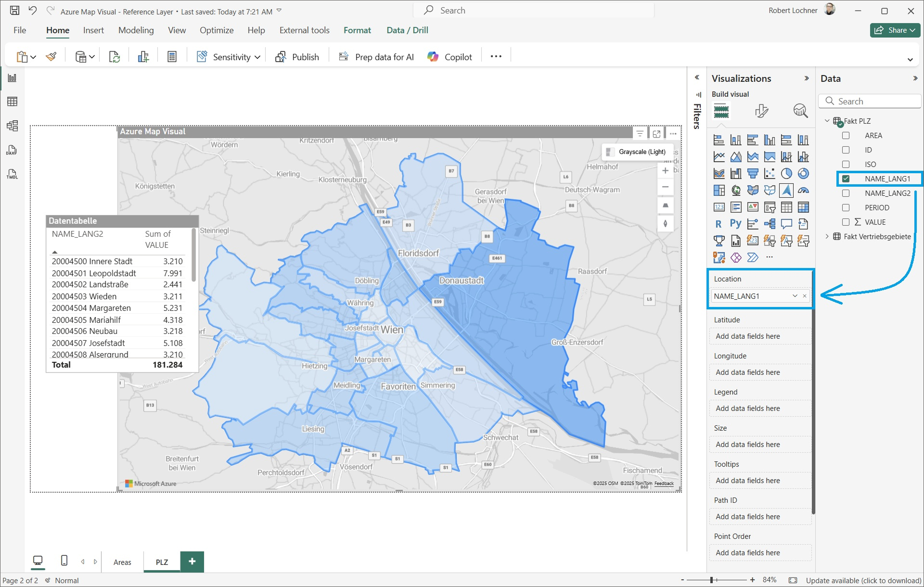Select the Azure Map visual icon

pyautogui.click(x=786, y=190)
